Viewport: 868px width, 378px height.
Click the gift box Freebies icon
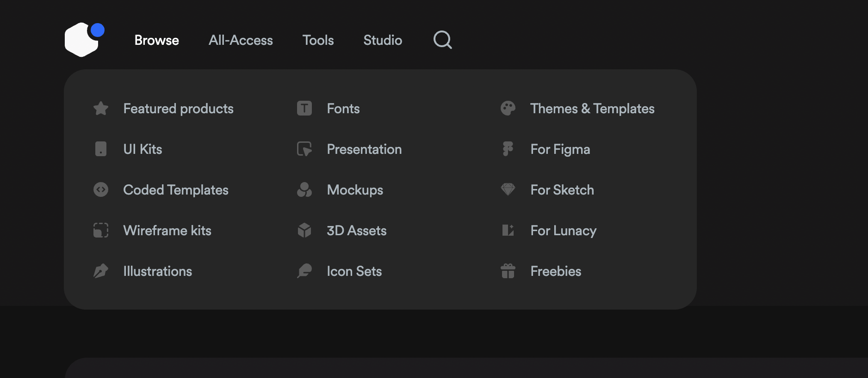coord(508,271)
